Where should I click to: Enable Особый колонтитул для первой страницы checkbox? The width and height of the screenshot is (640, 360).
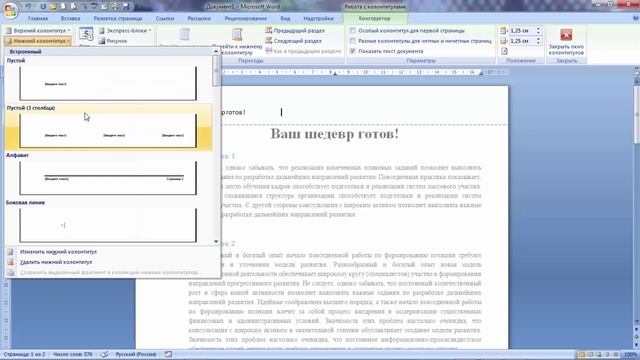(x=353, y=31)
